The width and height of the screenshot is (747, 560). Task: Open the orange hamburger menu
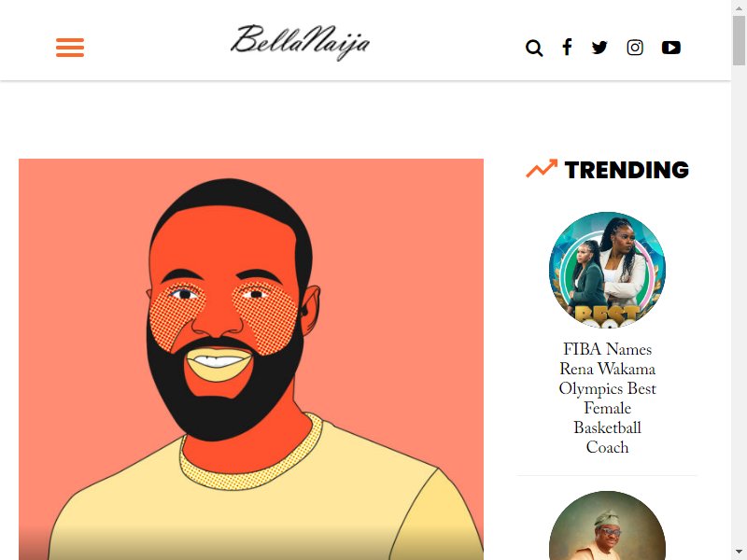tap(70, 48)
